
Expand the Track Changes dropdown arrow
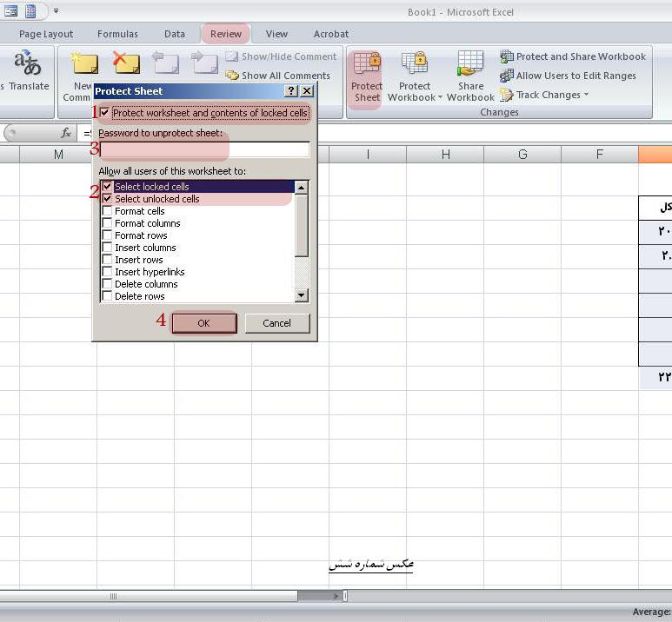586,95
